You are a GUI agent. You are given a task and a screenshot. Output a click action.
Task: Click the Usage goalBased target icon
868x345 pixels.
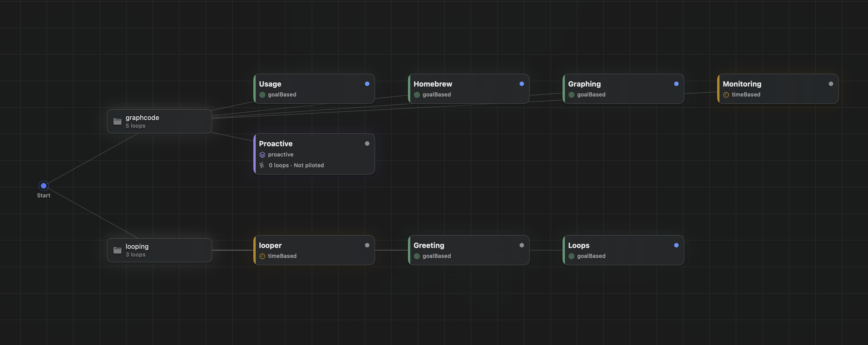click(x=262, y=95)
